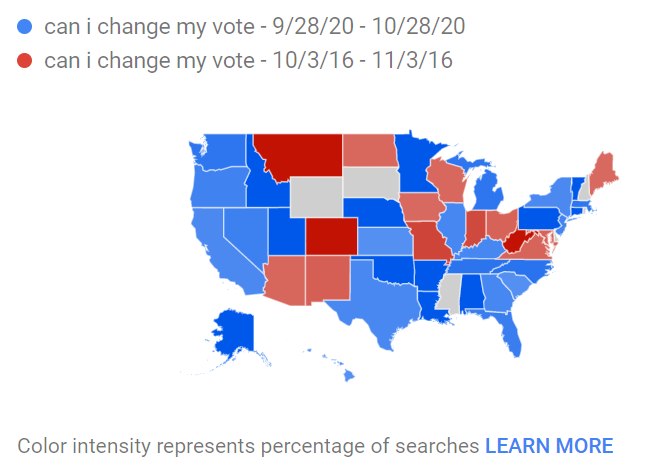Select Florida on the map
Image resolution: width=653 pixels, height=474 pixels.
pos(506,331)
